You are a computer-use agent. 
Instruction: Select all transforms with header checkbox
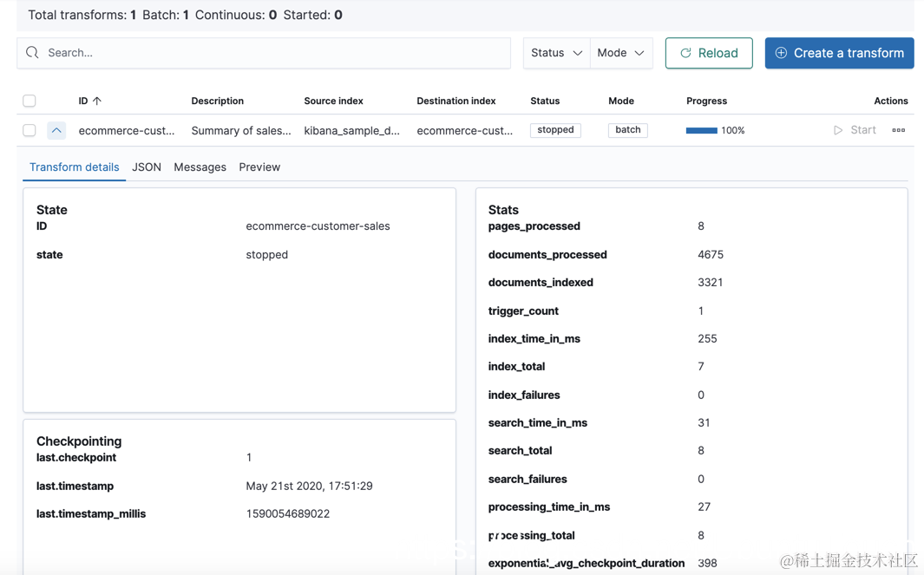pyautogui.click(x=29, y=101)
